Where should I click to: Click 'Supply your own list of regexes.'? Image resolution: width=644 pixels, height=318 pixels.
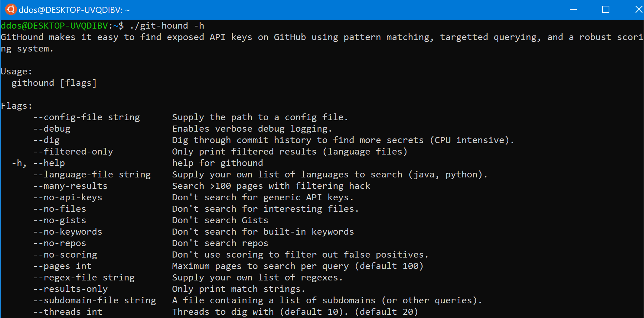[x=258, y=278]
